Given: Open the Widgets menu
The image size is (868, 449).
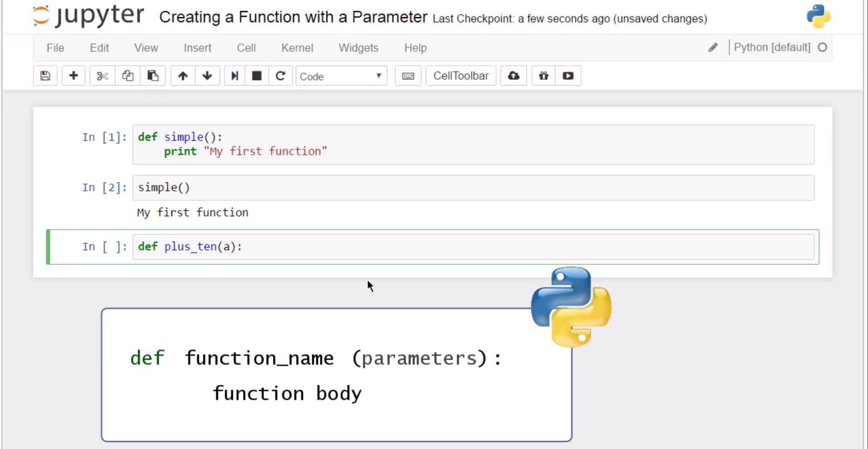Looking at the screenshot, I should (x=358, y=48).
